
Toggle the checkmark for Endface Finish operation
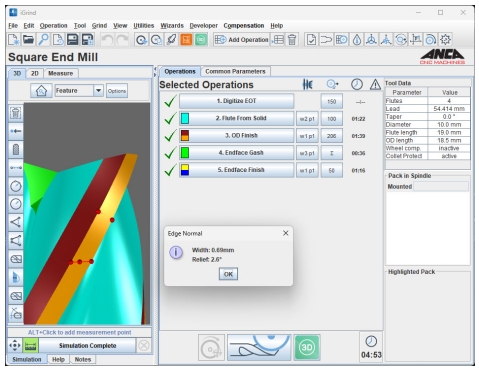(170, 170)
